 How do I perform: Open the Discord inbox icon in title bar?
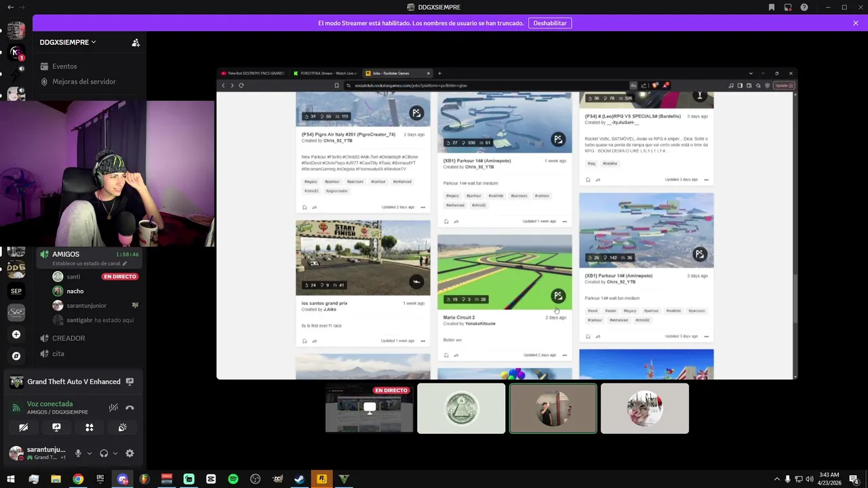788,7
